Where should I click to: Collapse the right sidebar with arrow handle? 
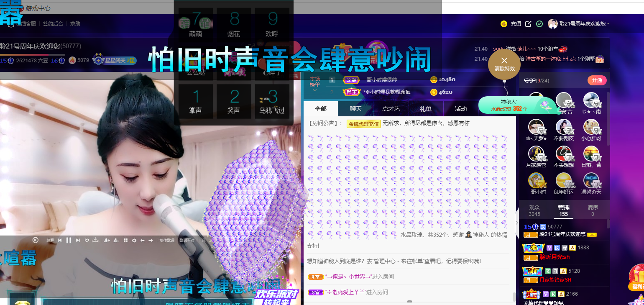click(x=517, y=223)
